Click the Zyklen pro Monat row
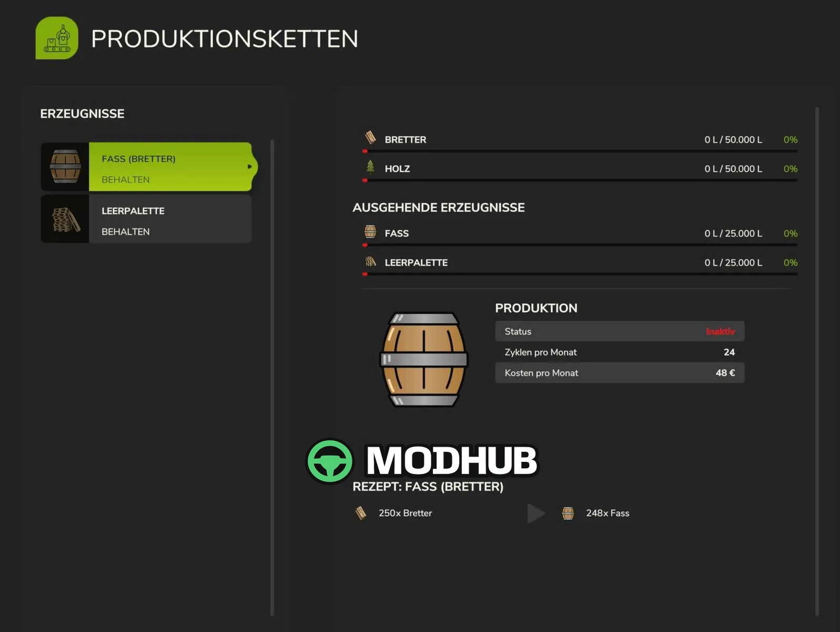 tap(619, 352)
